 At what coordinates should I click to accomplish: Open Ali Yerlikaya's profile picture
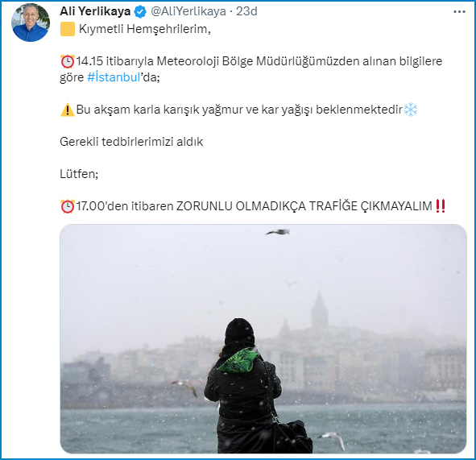point(31,23)
